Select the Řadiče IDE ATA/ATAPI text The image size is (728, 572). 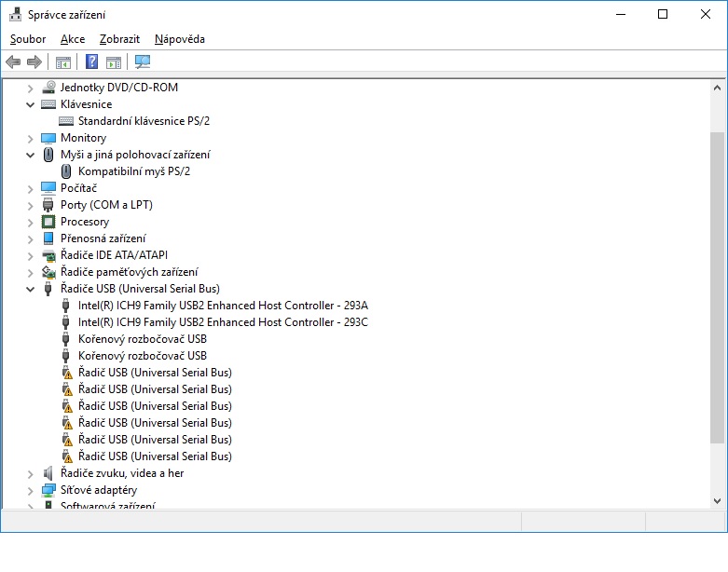pos(115,255)
